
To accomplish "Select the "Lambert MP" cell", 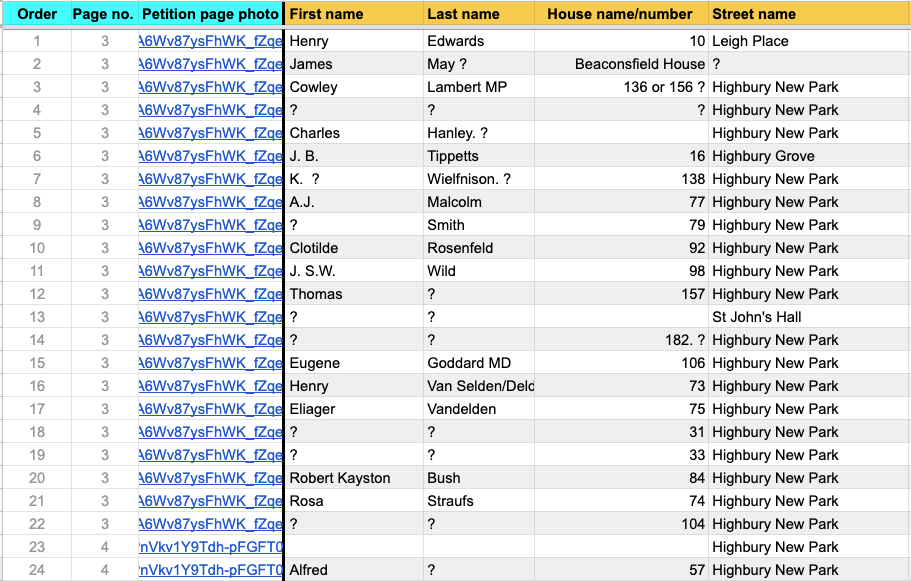I will (467, 87).
